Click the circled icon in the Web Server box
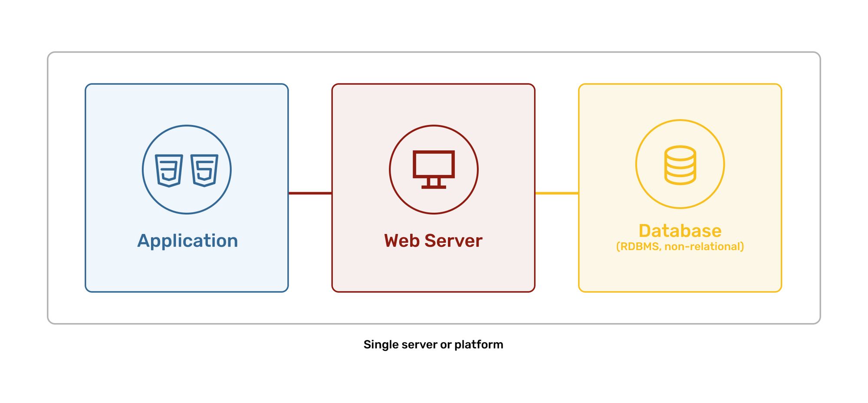This screenshot has height=403, width=868. (x=434, y=169)
